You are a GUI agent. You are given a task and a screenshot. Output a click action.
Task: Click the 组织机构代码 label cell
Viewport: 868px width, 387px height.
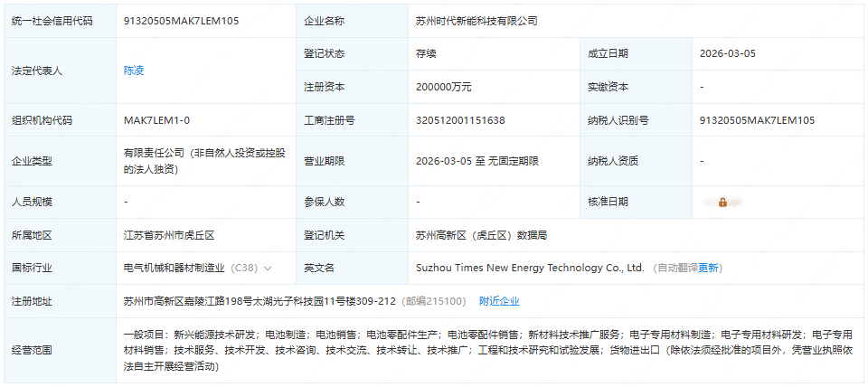click(60, 120)
